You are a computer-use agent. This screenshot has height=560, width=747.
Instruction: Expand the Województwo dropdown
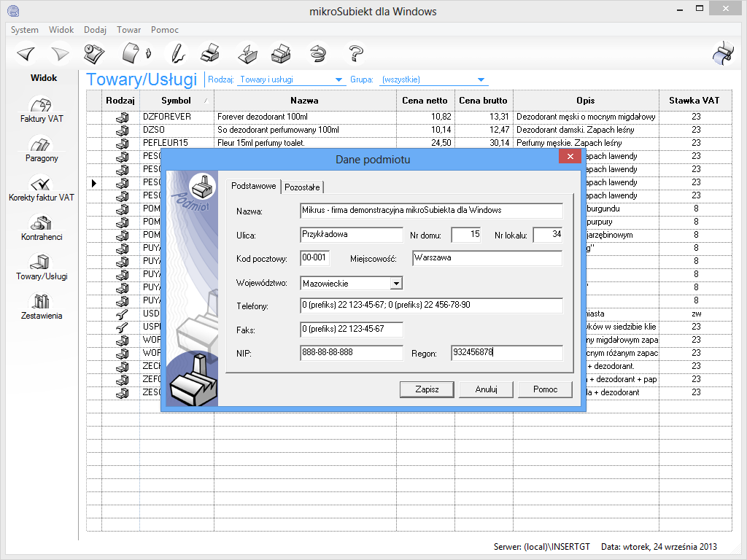tap(396, 283)
